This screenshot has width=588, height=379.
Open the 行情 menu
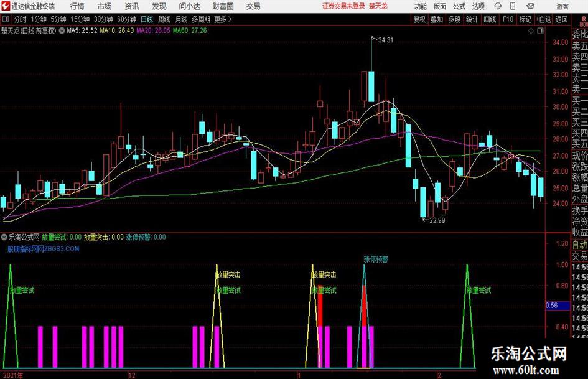(x=77, y=6)
